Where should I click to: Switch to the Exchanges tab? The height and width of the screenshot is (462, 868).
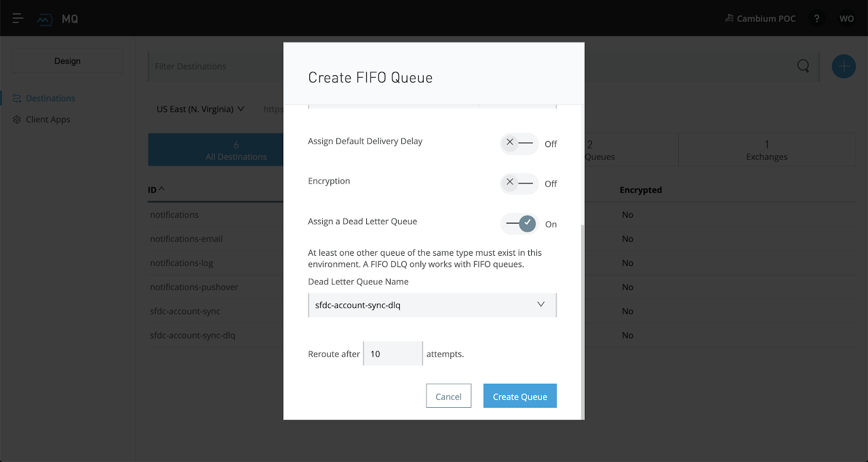coord(766,150)
